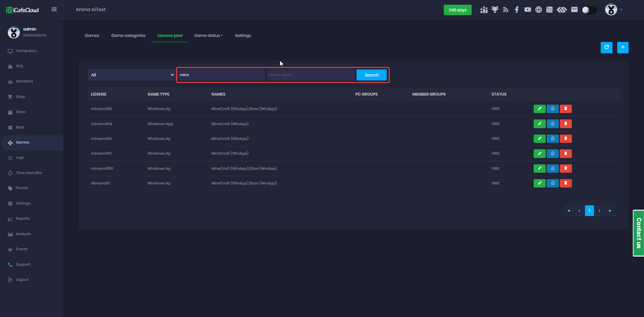This screenshot has width=644, height=317.
Task: Click the Game name input field
Action: [x=310, y=75]
